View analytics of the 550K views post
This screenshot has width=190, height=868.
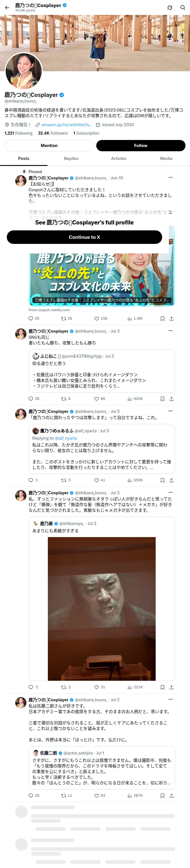[x=135, y=480]
